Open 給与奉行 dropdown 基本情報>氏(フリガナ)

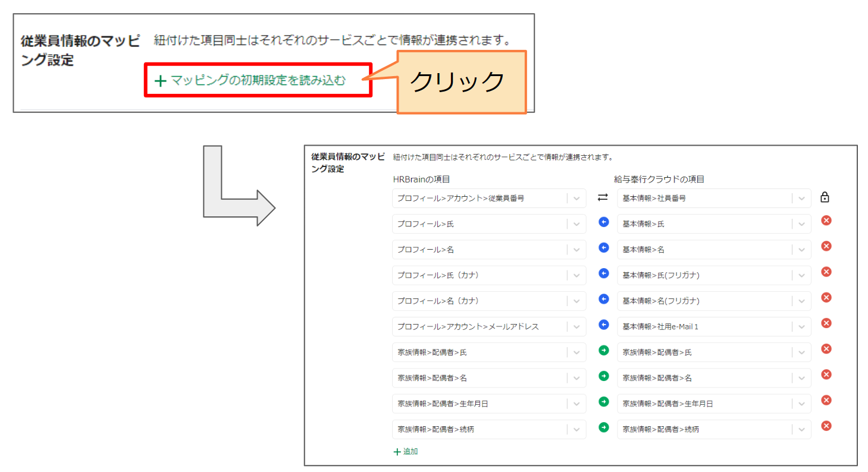714,275
